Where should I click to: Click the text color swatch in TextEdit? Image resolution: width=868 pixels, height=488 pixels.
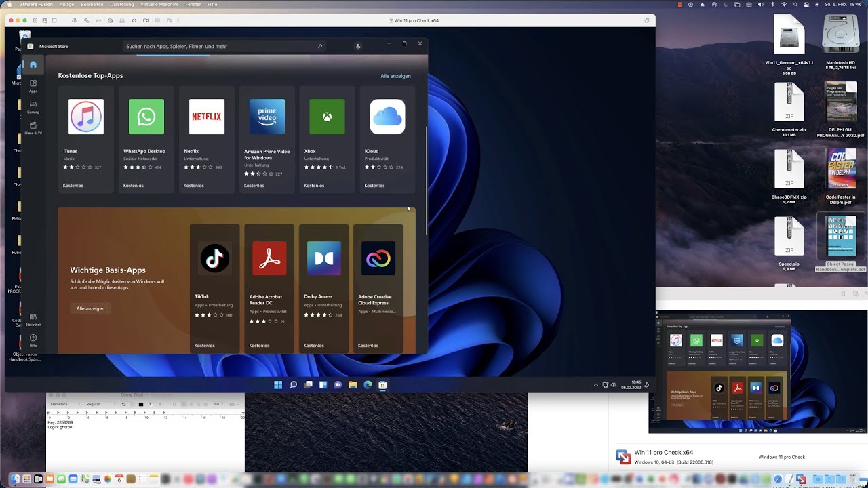pos(141,404)
